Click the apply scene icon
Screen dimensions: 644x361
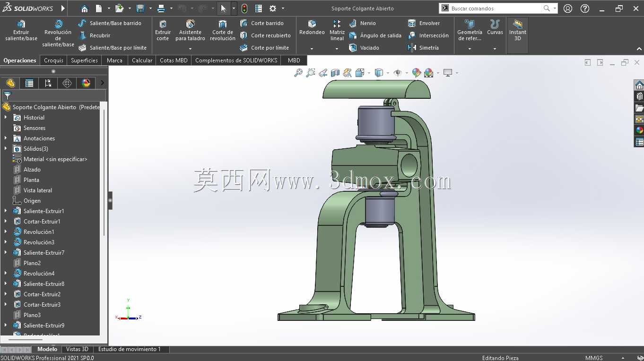coord(429,73)
